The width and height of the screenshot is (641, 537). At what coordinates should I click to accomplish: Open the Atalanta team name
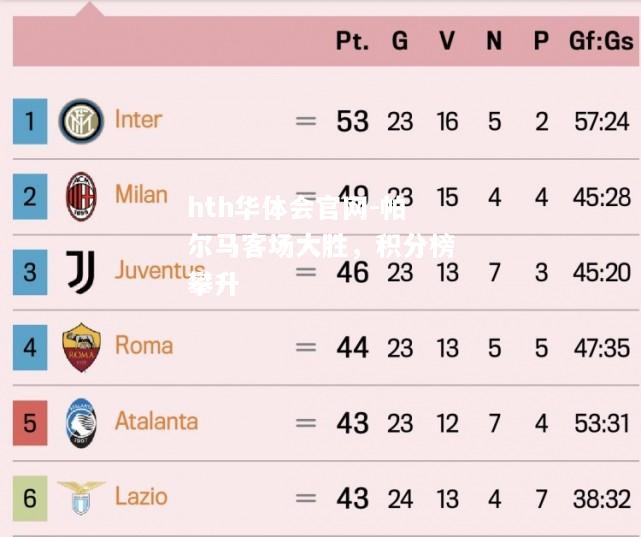click(156, 421)
